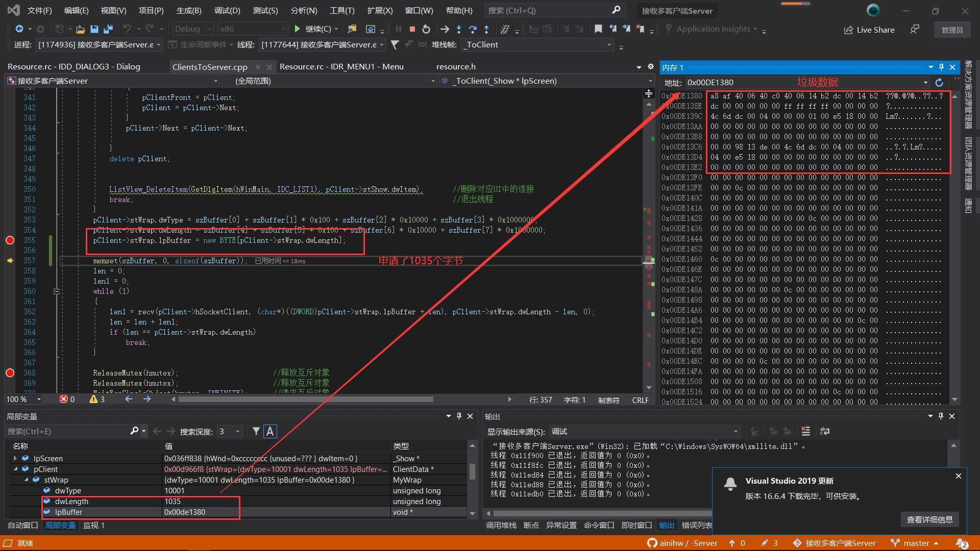980x551 pixels.
Task: Switch to Resource.rc - IDD_DIALOG3 - Dialog tab
Action: (x=74, y=67)
